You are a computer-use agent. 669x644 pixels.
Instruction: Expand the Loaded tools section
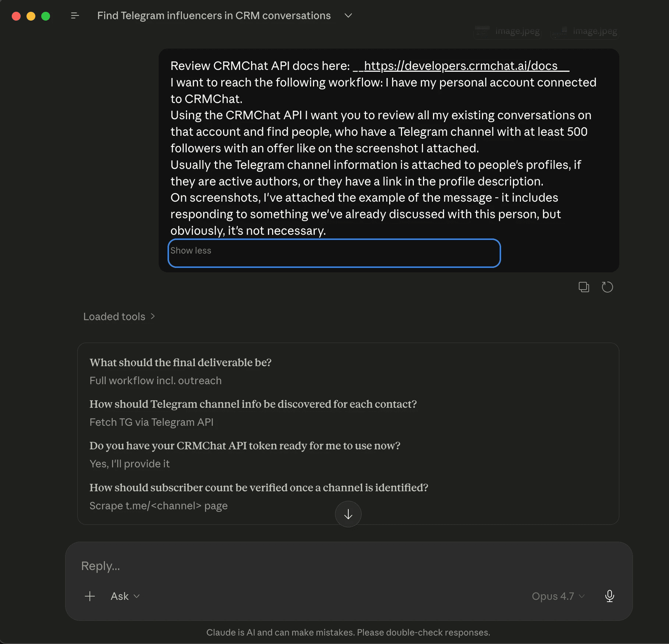pos(119,316)
